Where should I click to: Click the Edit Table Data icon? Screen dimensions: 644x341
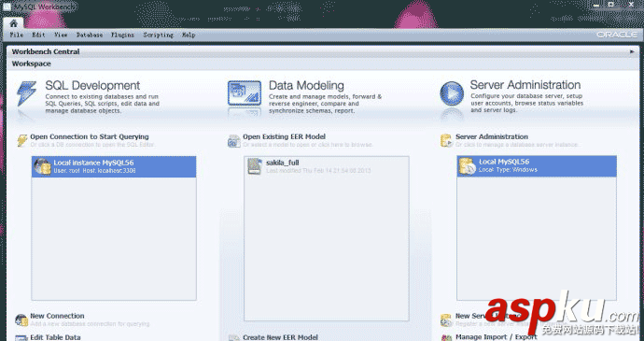pos(21,338)
